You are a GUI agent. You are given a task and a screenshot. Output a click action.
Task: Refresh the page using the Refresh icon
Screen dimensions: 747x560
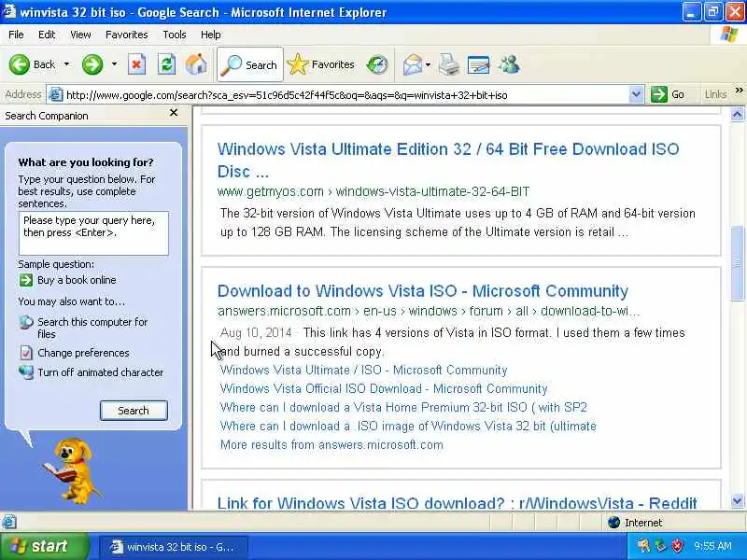(x=166, y=64)
